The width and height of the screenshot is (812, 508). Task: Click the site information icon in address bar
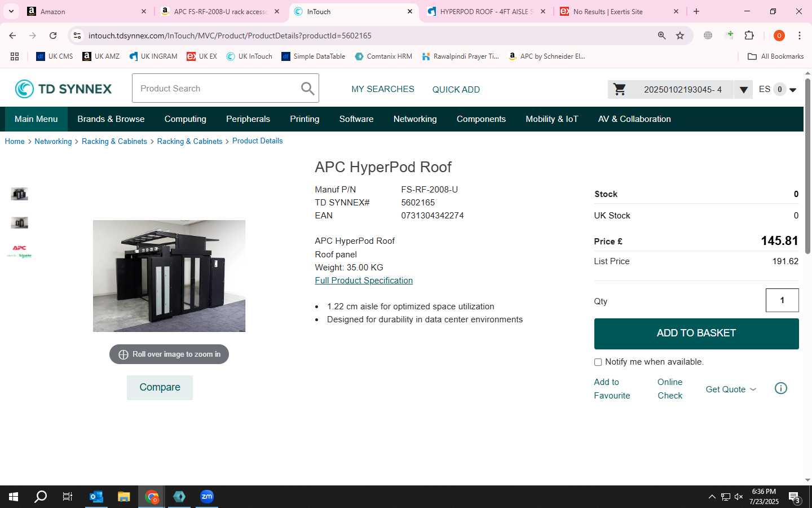[x=77, y=36]
